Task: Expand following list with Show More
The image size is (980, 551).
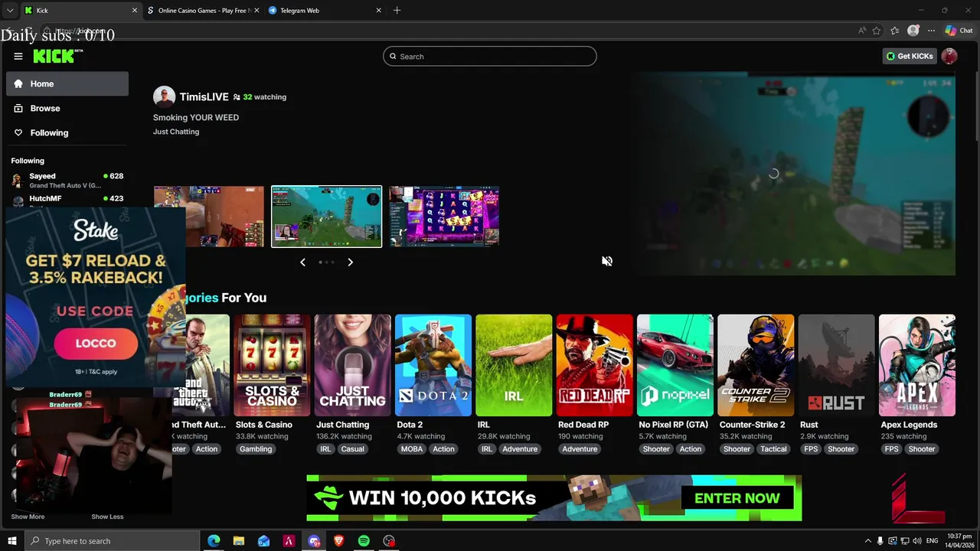Action: (28, 517)
